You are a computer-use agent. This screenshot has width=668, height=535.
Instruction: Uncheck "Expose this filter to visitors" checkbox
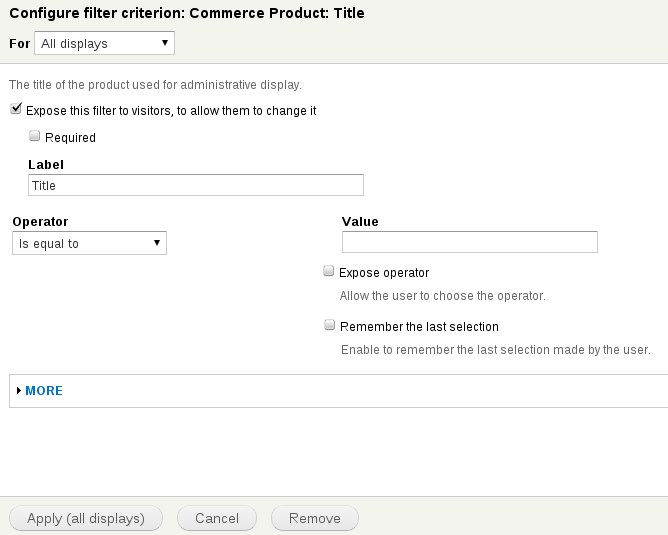pyautogui.click(x=16, y=109)
